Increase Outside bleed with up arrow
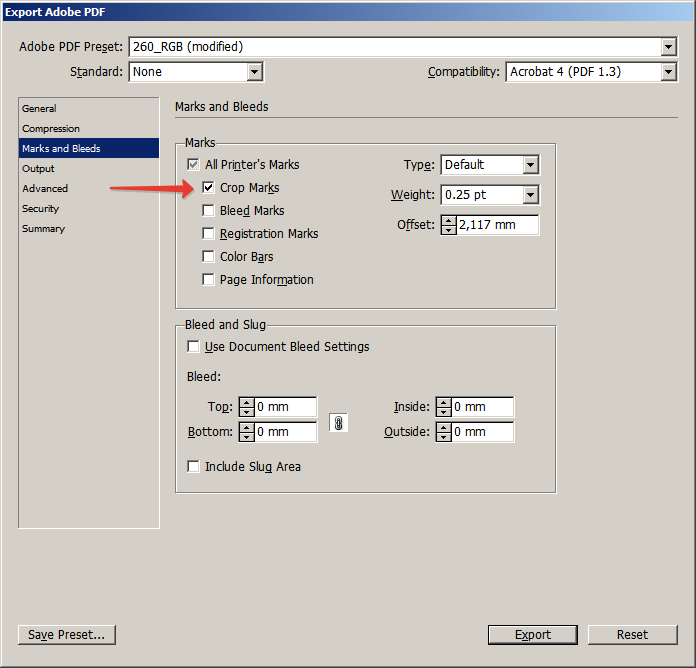 click(443, 427)
